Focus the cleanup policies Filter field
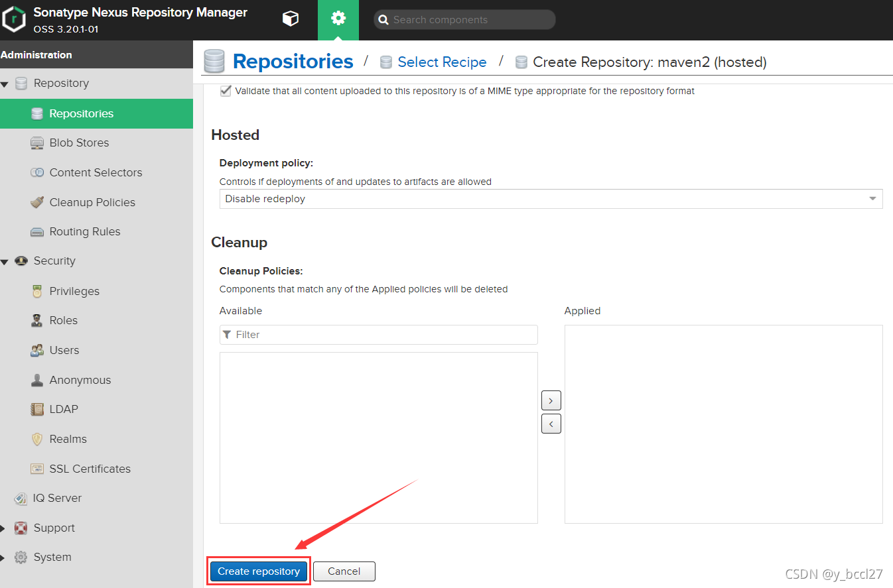 (x=379, y=335)
